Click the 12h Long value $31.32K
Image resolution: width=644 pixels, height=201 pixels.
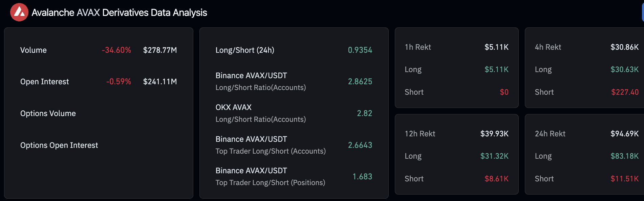coord(494,156)
